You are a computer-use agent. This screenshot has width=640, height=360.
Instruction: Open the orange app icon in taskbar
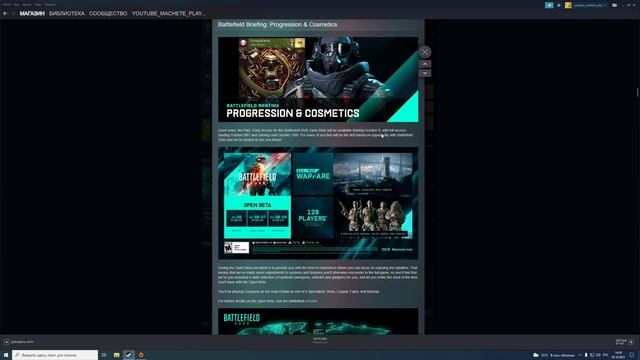(141, 355)
